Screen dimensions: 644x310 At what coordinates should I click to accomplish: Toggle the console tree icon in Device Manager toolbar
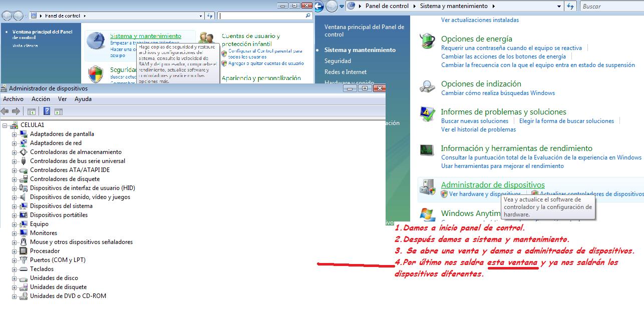click(32, 111)
